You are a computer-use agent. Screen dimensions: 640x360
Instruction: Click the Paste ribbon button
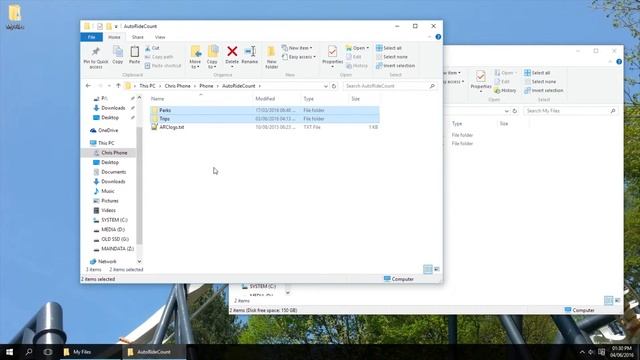(x=134, y=55)
